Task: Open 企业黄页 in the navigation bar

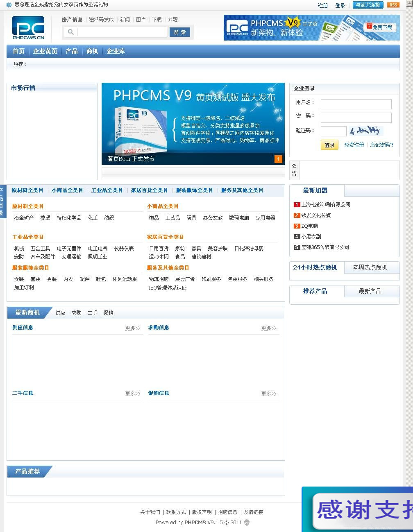Action: pyautogui.click(x=45, y=51)
